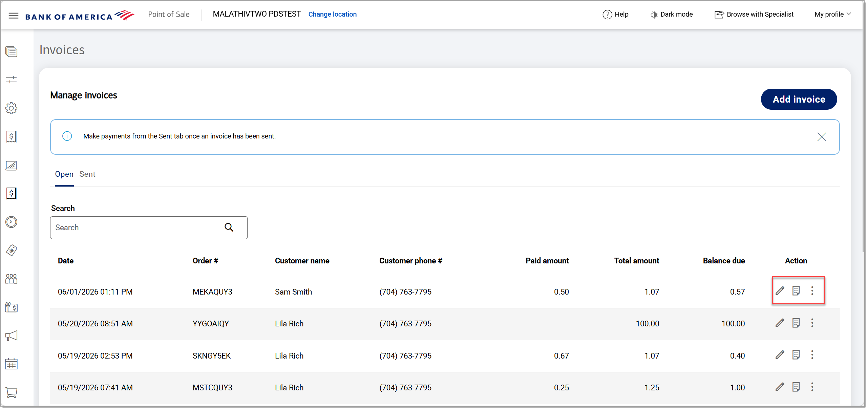Open more actions for order SKNGY5EK
Image resolution: width=868 pixels, height=410 pixels.
(x=812, y=355)
